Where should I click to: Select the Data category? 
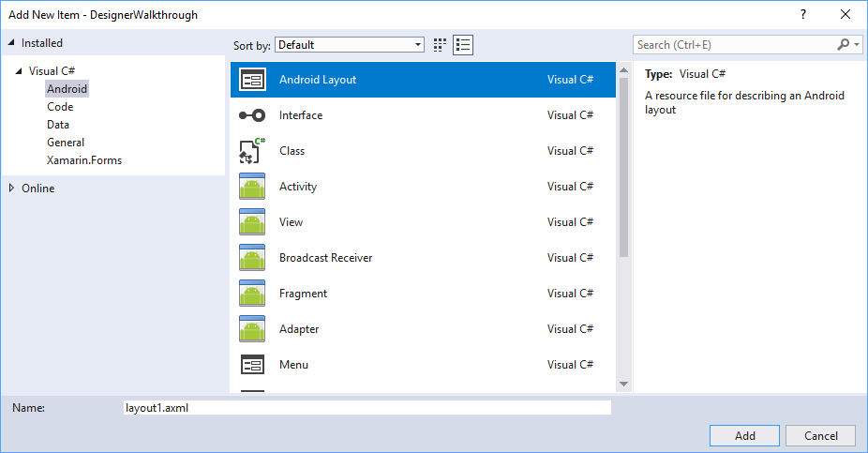pos(58,125)
